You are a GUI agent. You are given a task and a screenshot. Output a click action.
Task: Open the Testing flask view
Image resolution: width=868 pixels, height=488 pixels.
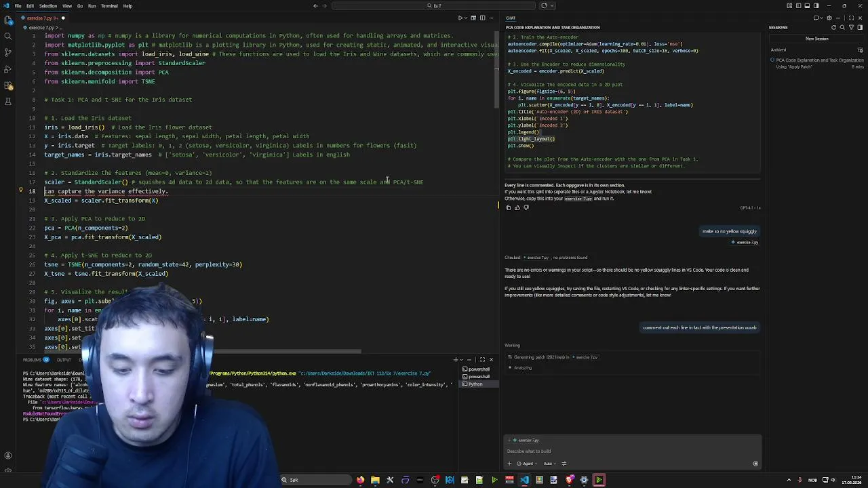[8, 102]
